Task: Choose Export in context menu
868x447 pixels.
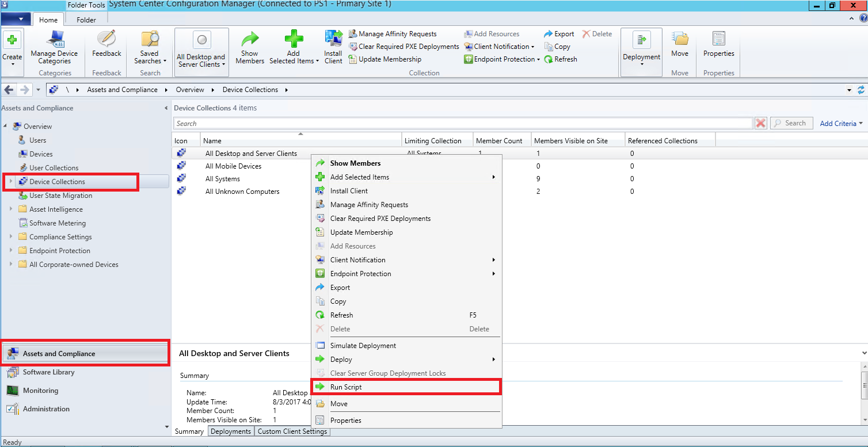Action: coord(406,288)
